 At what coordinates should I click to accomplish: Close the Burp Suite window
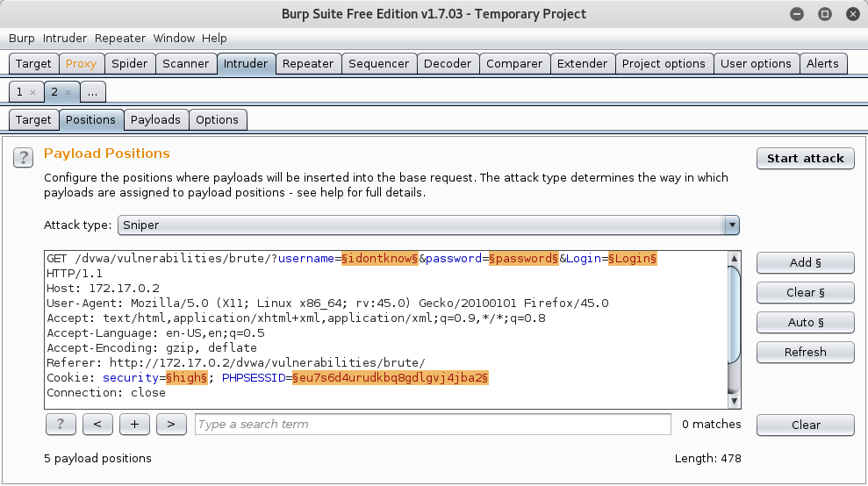point(853,14)
